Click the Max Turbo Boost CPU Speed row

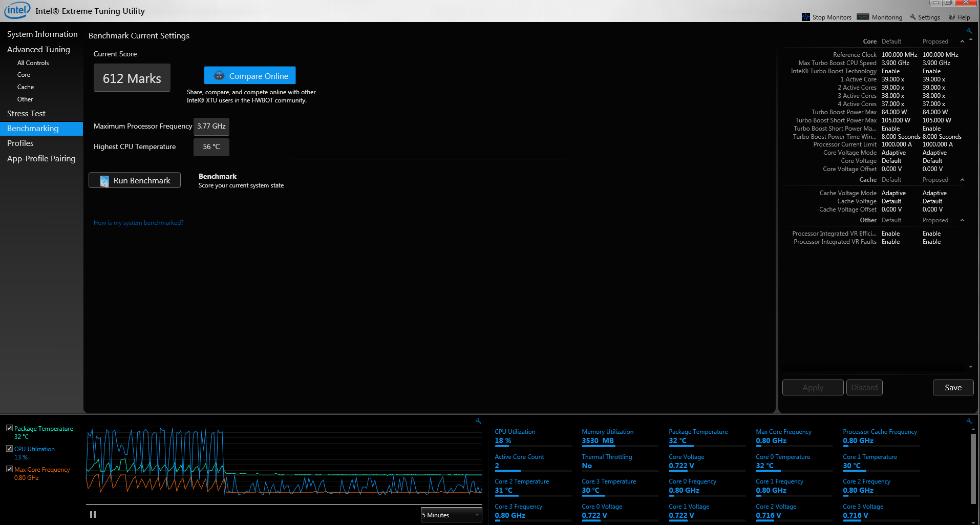point(876,63)
